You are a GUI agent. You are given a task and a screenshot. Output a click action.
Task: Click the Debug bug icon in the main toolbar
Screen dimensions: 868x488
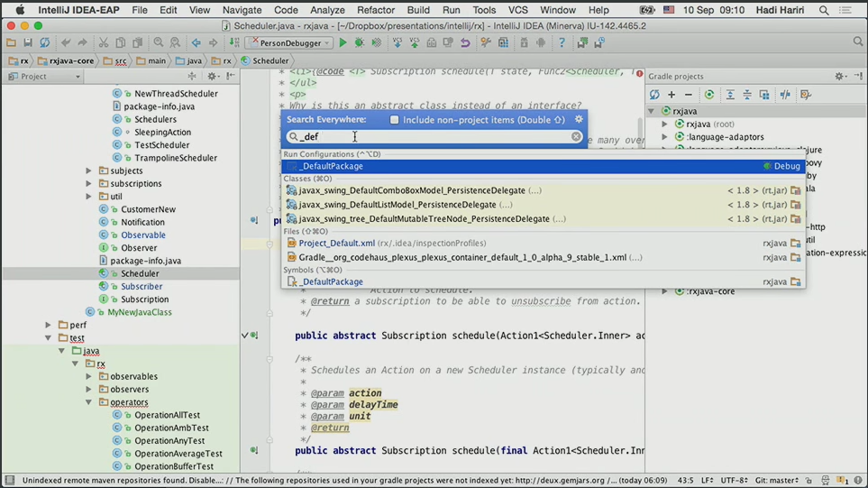[360, 42]
